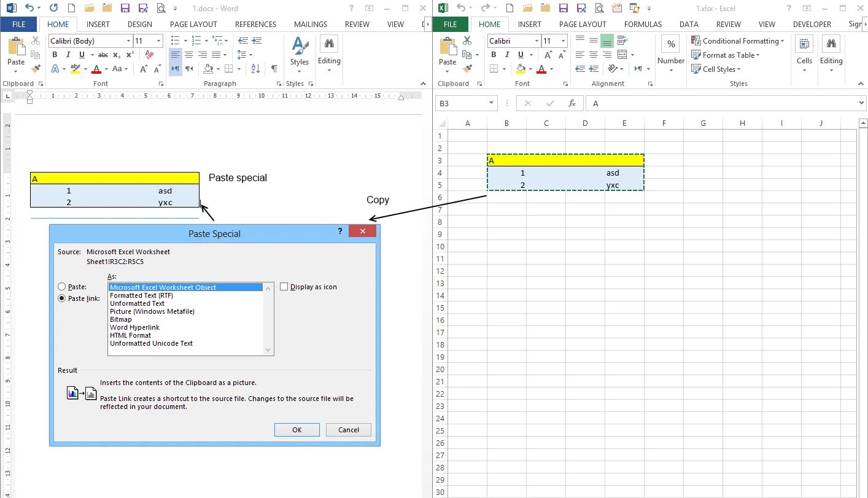Check the Display as icon checkbox
868x498 pixels.
[284, 287]
